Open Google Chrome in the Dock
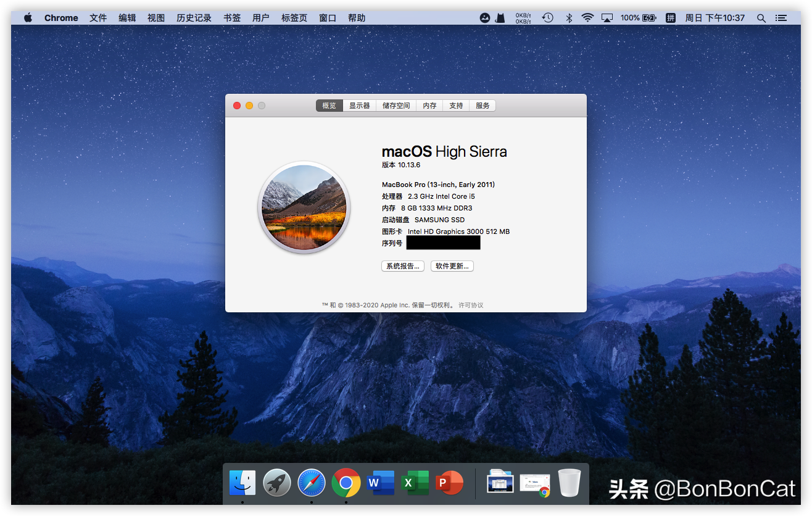 (x=346, y=483)
